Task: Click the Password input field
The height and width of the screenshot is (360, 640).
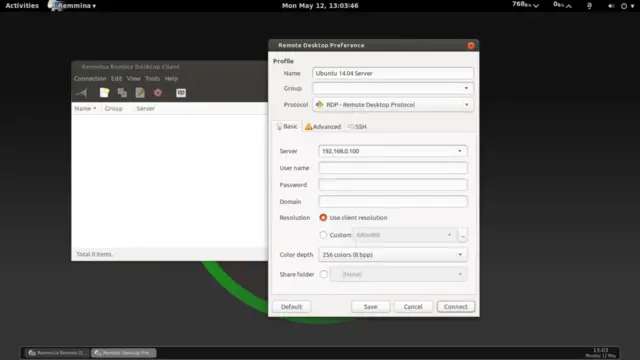Action: [393, 184]
